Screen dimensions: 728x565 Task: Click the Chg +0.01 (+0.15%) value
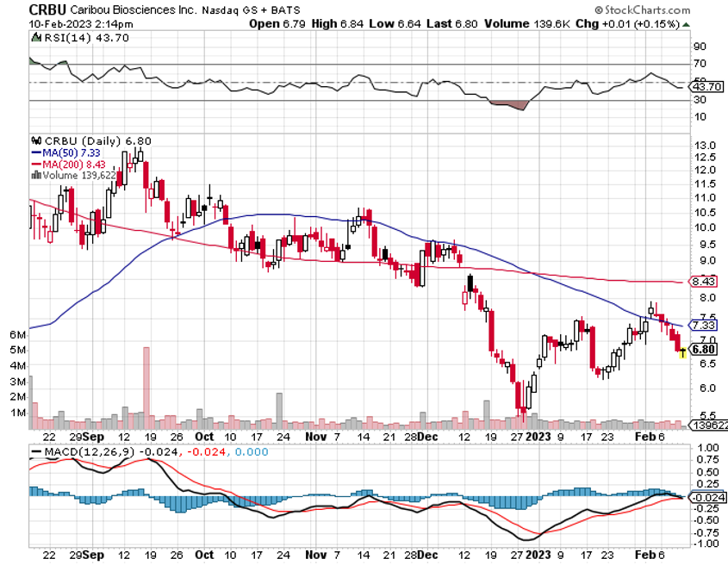[628, 23]
